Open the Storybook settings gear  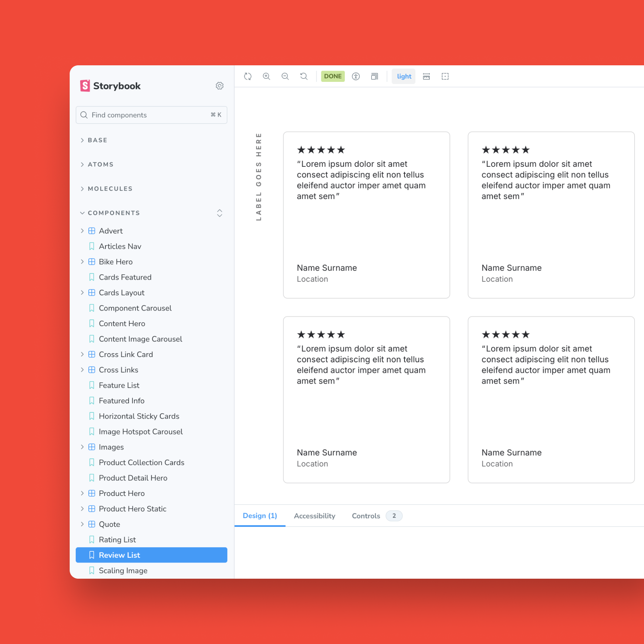(219, 86)
